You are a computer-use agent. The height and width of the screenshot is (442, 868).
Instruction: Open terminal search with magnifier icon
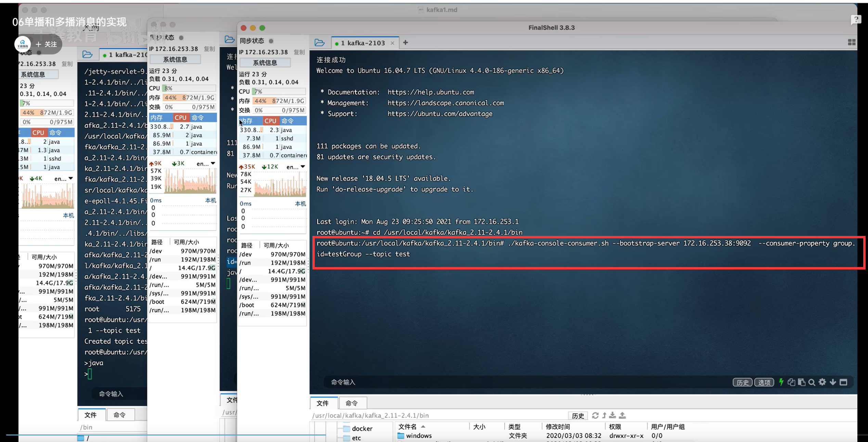[x=812, y=382]
